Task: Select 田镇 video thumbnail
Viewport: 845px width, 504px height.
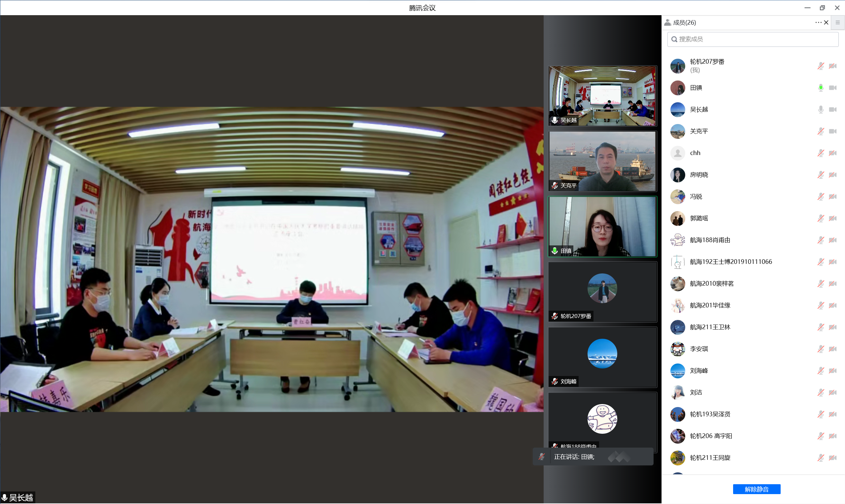Action: tap(602, 227)
